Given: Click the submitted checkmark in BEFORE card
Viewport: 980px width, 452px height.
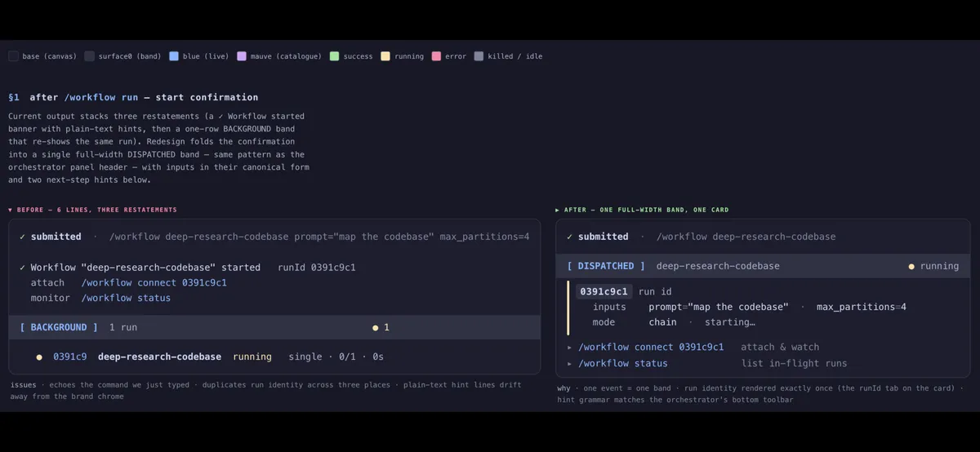Looking at the screenshot, I should click(23, 237).
